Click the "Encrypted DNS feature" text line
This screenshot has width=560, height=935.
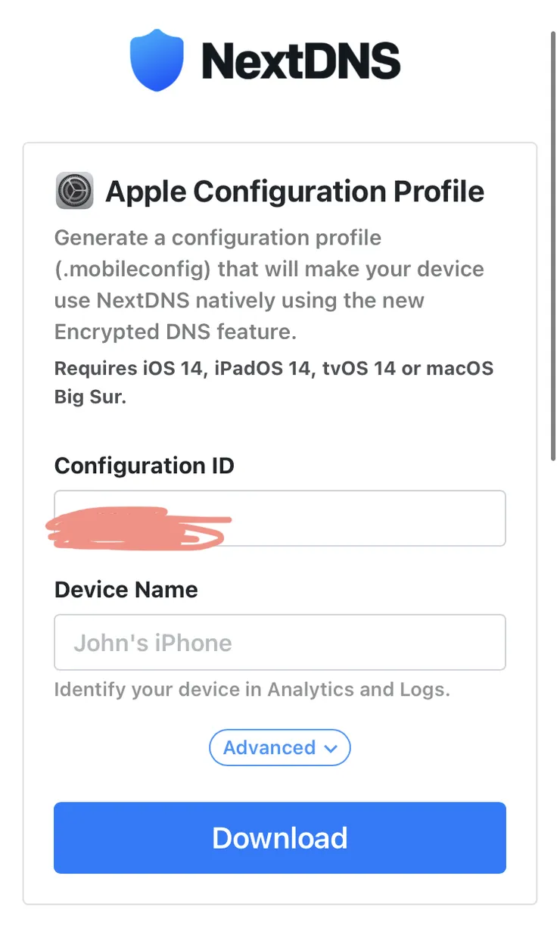(175, 332)
